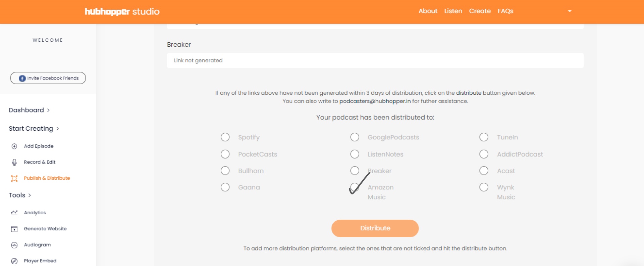Screen dimensions: 644x266
Task: Click Invite Facebook Friends
Action: [x=48, y=78]
